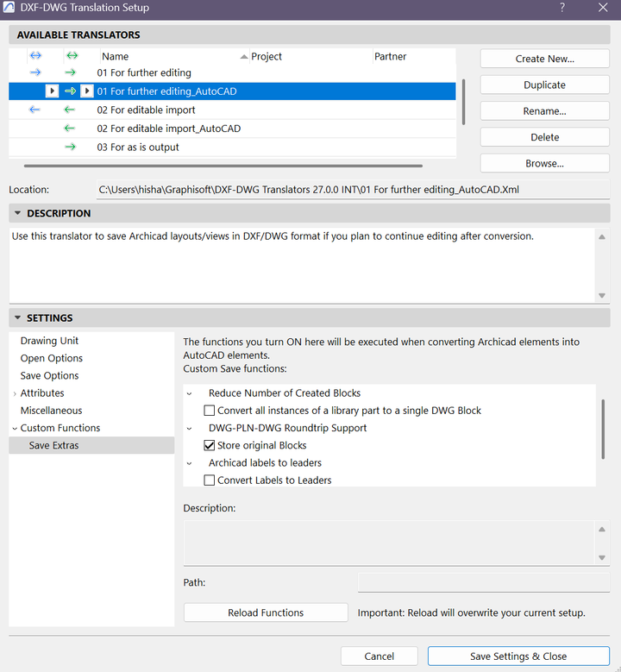Image resolution: width=621 pixels, height=672 pixels.
Task: Expand the Attributes tree item
Action: [14, 393]
